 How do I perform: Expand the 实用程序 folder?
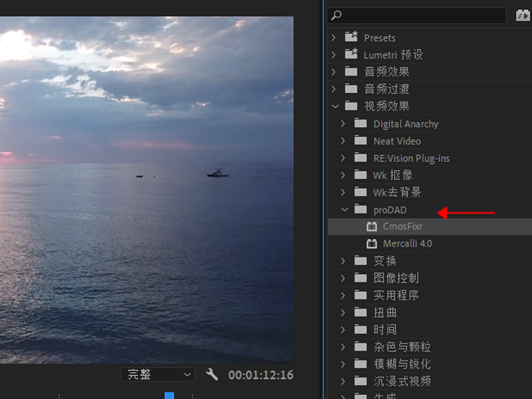343,295
